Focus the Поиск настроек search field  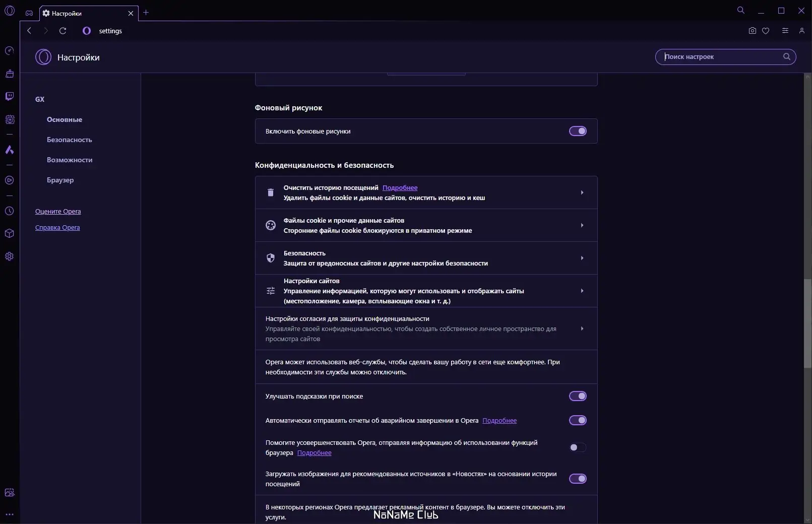725,56
